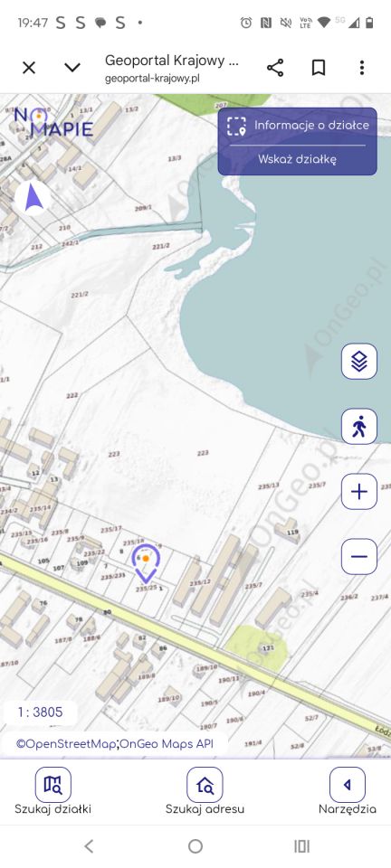
Task: Open Szukaj adresu address search
Action: coord(205,792)
